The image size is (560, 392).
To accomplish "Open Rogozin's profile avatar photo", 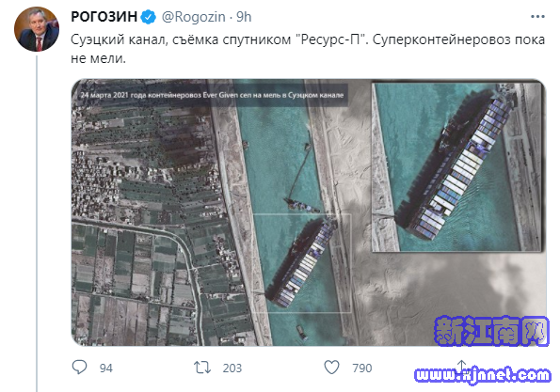I will pos(37,29).
